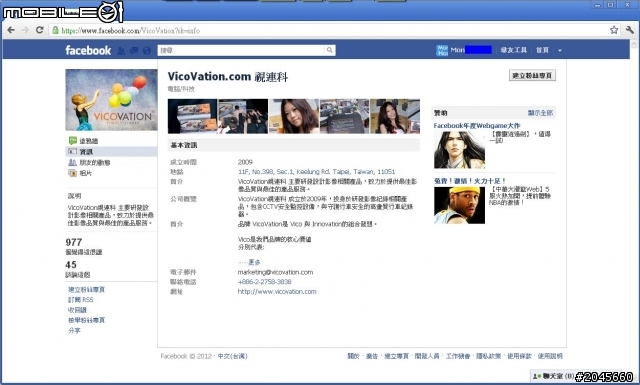Viewport: 640px width, 385px height.
Task: Click the VicoVation.com page title
Action: click(228, 76)
